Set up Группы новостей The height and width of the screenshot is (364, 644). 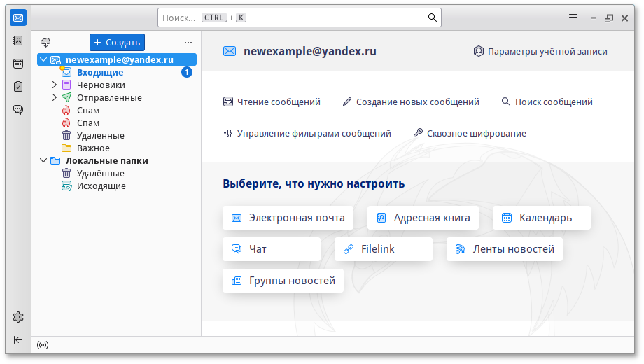(x=283, y=281)
